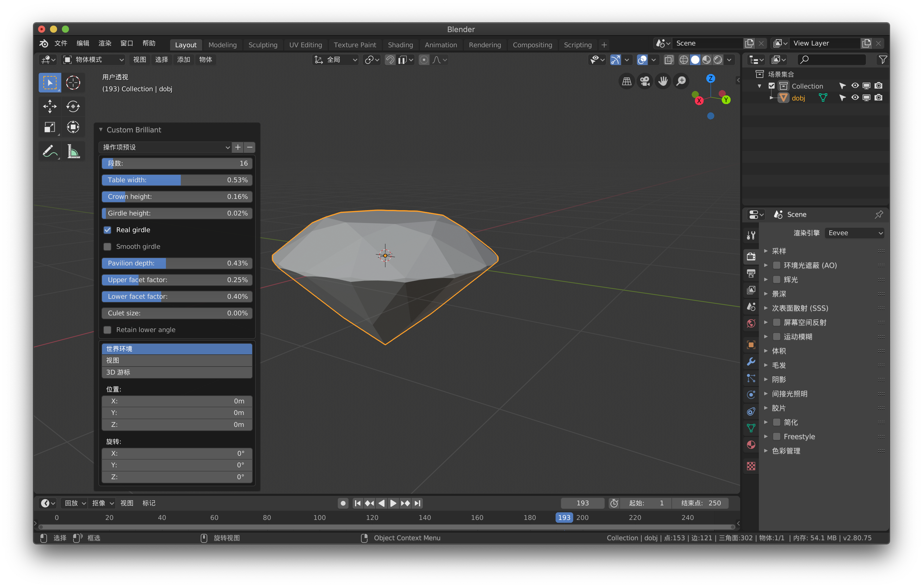Select 视图 alignment option
This screenshot has width=923, height=588.
177,360
